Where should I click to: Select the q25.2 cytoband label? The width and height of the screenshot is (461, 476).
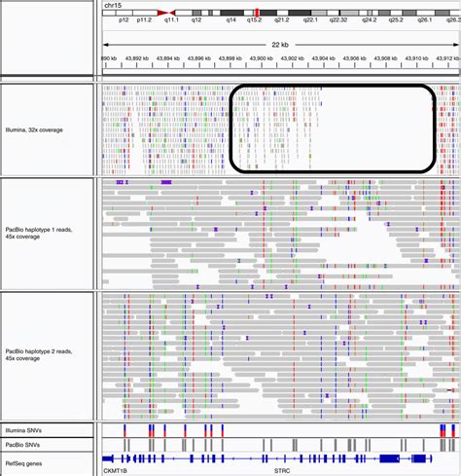396,19
